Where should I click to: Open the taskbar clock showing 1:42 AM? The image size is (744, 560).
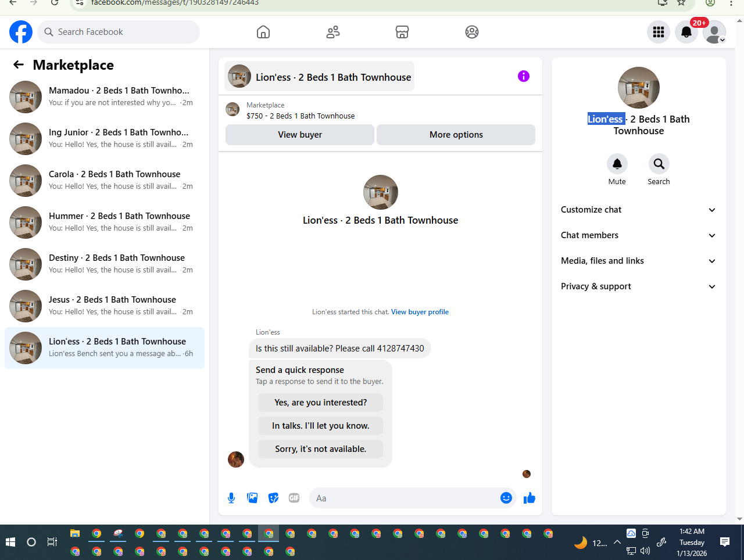tap(692, 542)
